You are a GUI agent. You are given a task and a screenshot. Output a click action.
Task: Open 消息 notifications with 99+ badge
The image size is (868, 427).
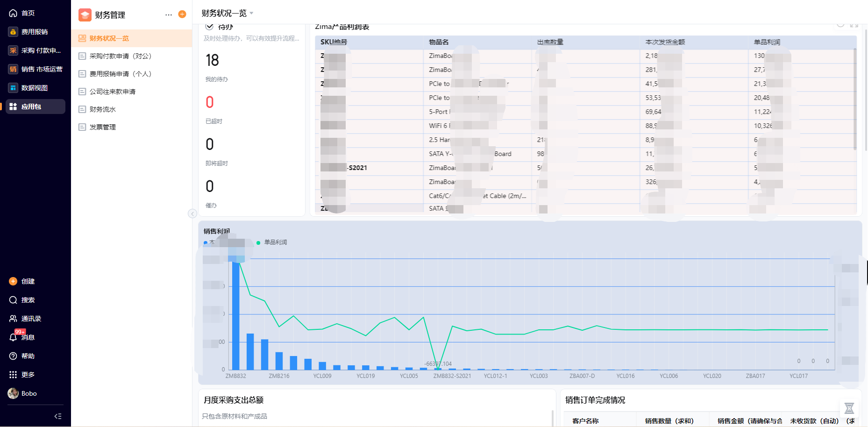tap(22, 336)
